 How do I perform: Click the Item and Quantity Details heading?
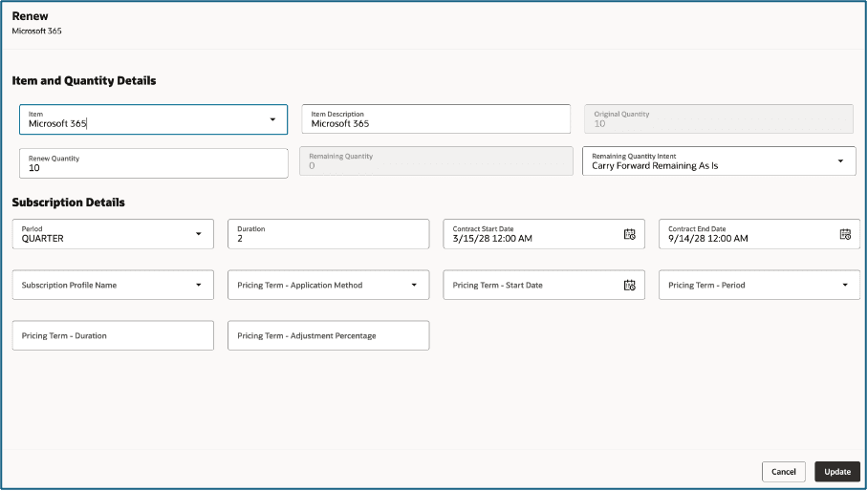[84, 81]
